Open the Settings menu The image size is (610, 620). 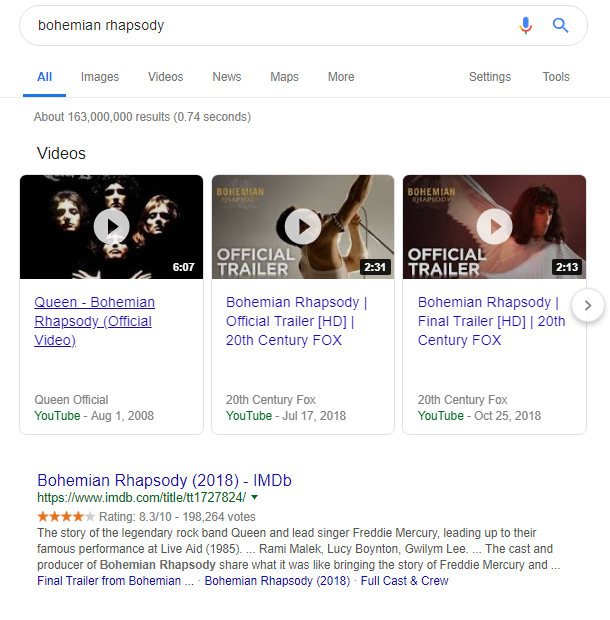coord(490,77)
